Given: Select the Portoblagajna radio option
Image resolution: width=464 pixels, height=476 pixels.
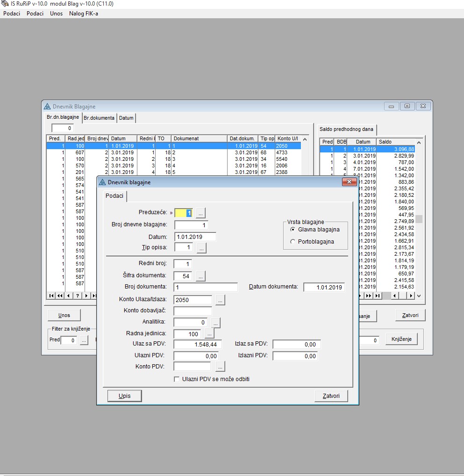Looking at the screenshot, I should (x=293, y=242).
